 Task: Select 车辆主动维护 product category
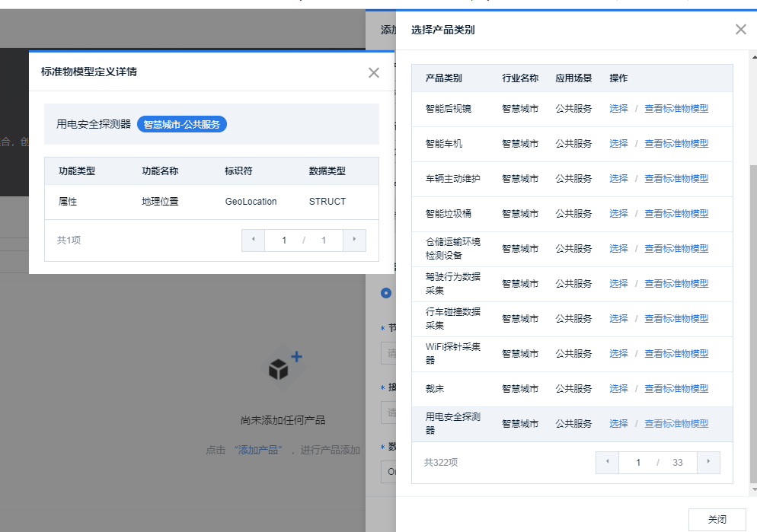[618, 179]
